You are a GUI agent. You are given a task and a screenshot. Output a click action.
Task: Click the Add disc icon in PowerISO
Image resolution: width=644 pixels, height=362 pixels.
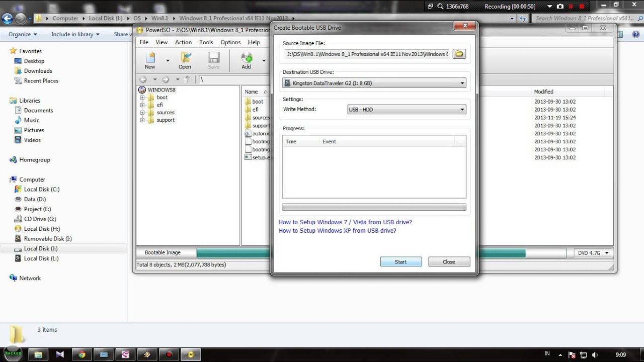coord(247,57)
